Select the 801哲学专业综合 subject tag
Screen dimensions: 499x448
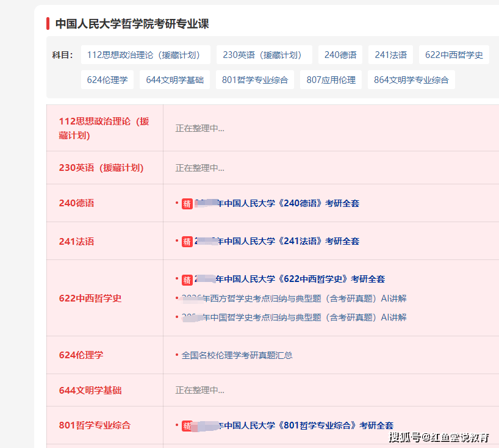(255, 79)
